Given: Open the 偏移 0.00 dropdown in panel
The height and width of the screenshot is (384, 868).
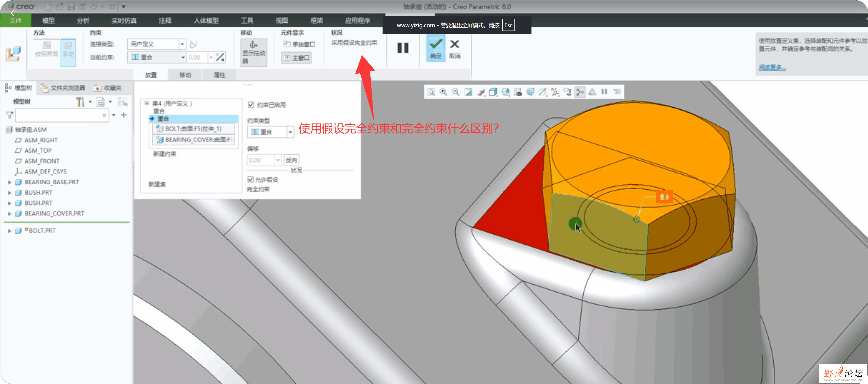Looking at the screenshot, I should point(278,160).
